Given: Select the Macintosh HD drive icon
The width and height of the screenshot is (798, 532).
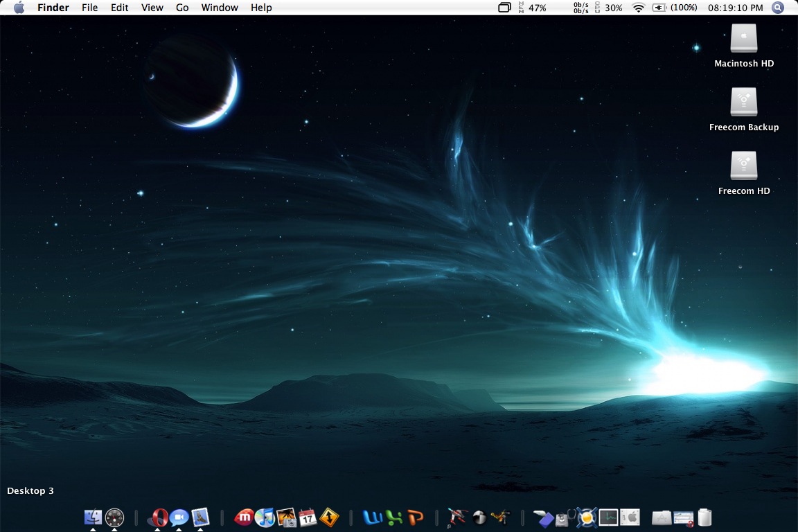Looking at the screenshot, I should click(743, 38).
